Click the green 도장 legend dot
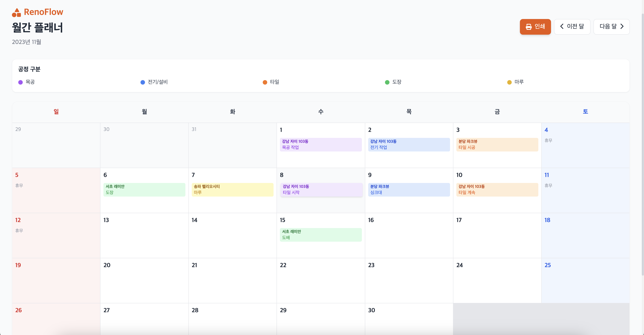 click(387, 82)
